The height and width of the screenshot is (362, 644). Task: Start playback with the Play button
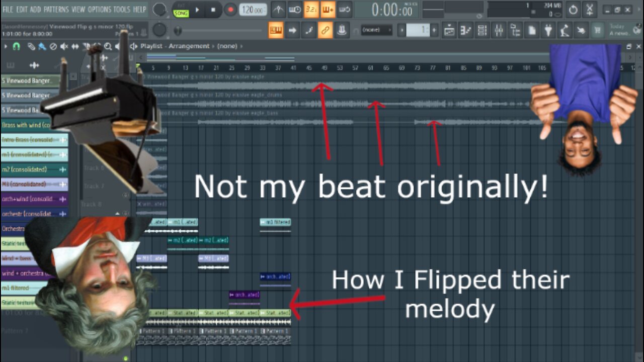197,10
